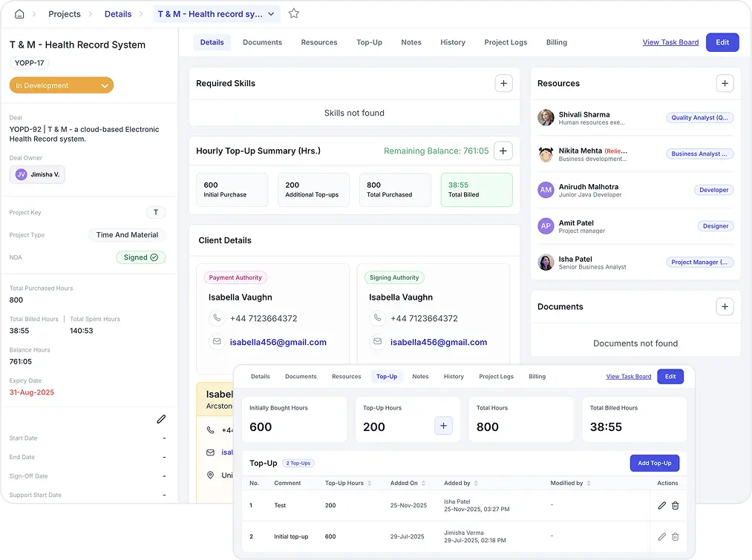Add a resource using plus icon

tap(725, 84)
